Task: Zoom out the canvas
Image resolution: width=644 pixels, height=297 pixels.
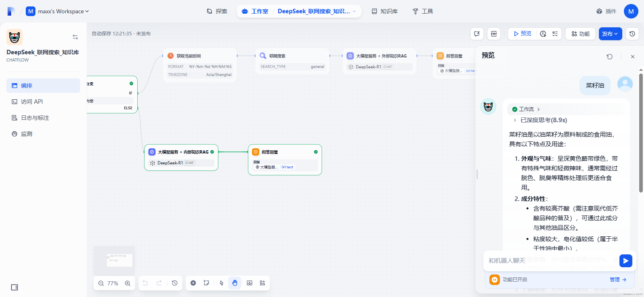Action: 101,283
